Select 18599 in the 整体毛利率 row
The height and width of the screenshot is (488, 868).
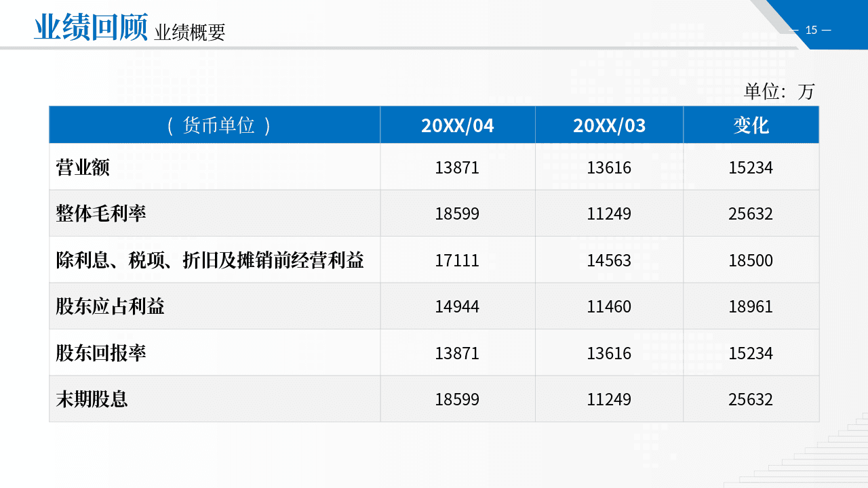pyautogui.click(x=457, y=214)
